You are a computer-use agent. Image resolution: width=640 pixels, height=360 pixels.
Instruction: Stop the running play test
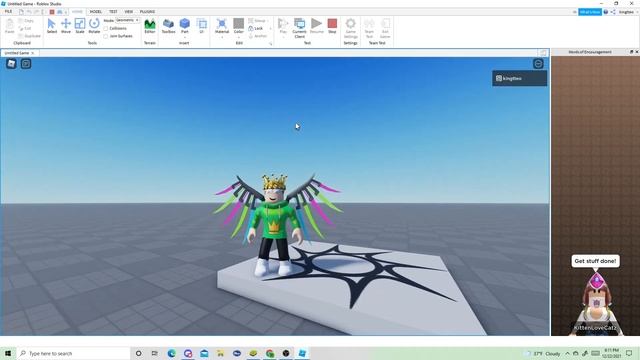pyautogui.click(x=332, y=26)
